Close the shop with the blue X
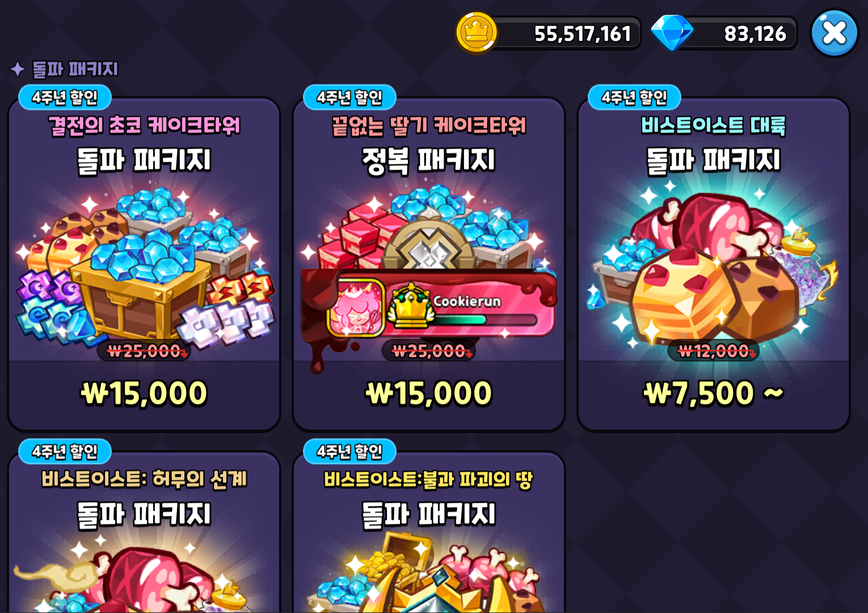This screenshot has height=613, width=868. pyautogui.click(x=834, y=33)
